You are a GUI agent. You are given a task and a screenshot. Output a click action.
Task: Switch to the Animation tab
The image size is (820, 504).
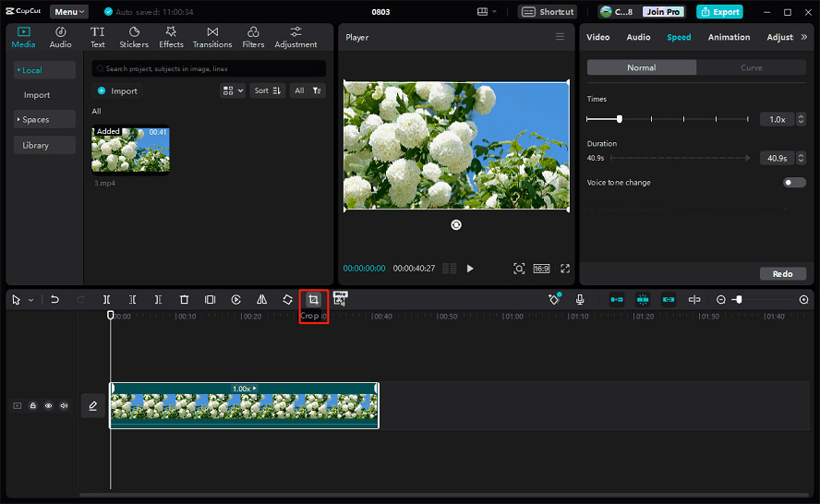(x=729, y=37)
